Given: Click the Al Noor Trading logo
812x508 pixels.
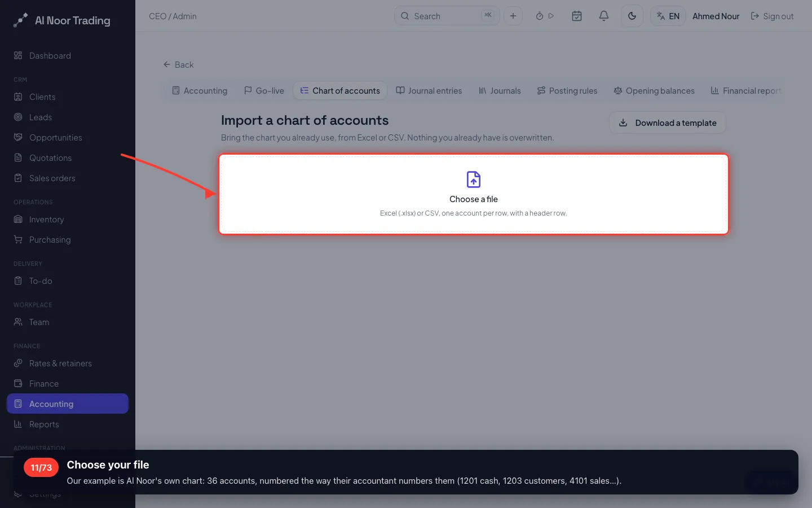Looking at the screenshot, I should 62,20.
